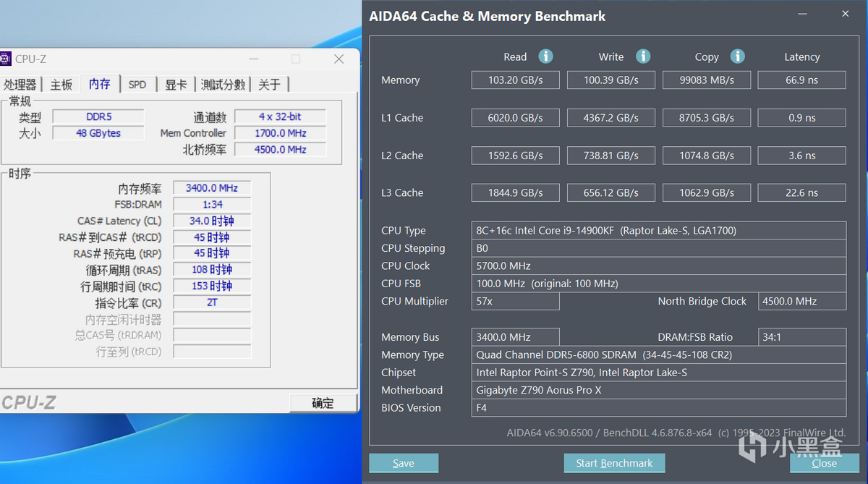Click the L1 Cache Latency value 0.9 ns

[801, 118]
